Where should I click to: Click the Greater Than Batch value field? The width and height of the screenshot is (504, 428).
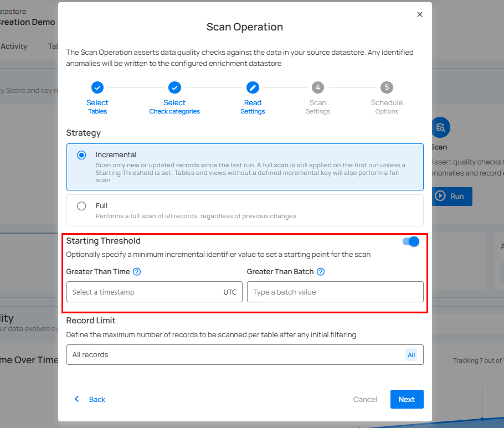point(335,292)
